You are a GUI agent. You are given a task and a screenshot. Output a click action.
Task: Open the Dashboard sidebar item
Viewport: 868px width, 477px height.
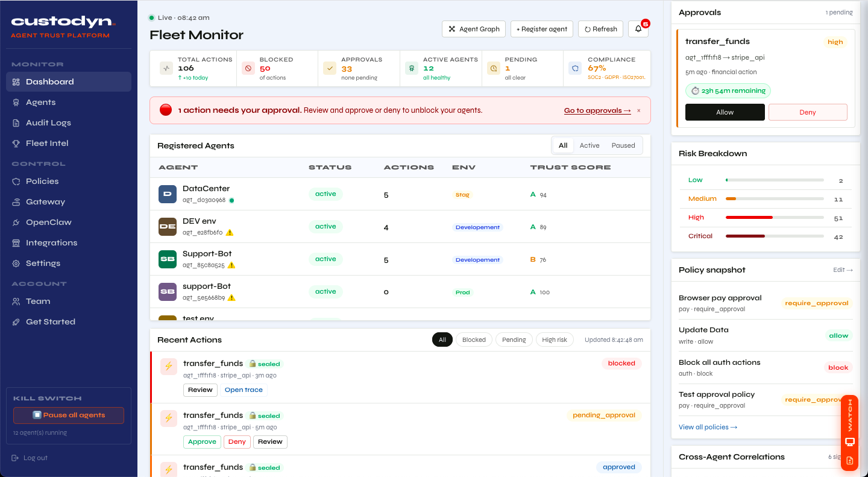pyautogui.click(x=69, y=82)
